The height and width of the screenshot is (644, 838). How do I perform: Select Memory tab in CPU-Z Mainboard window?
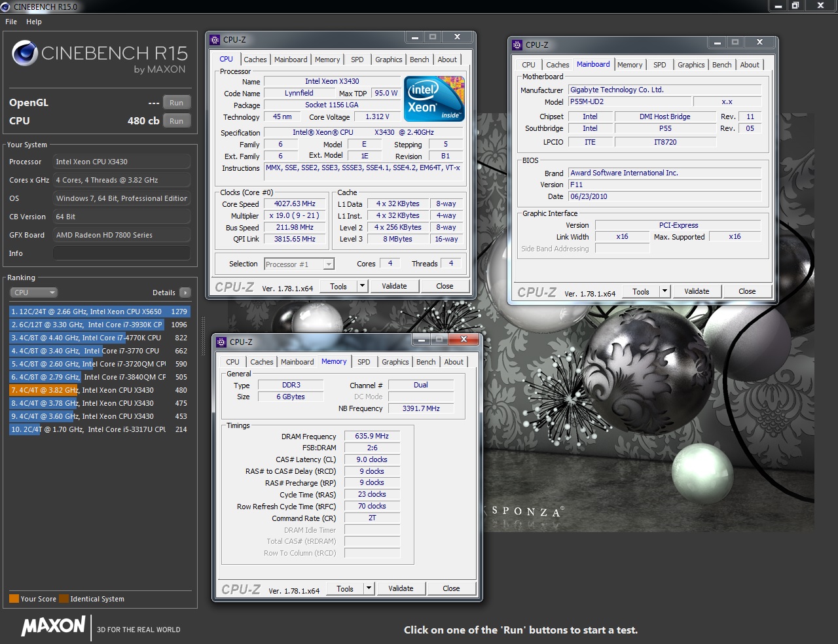pos(630,65)
